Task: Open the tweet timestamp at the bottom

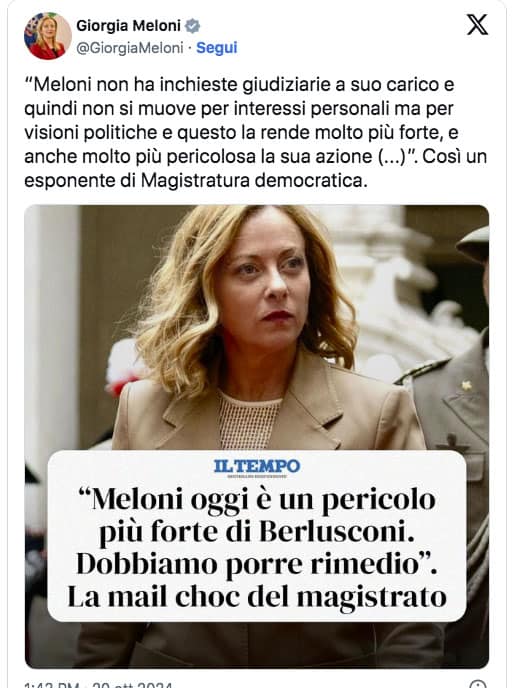Action: tap(98, 685)
